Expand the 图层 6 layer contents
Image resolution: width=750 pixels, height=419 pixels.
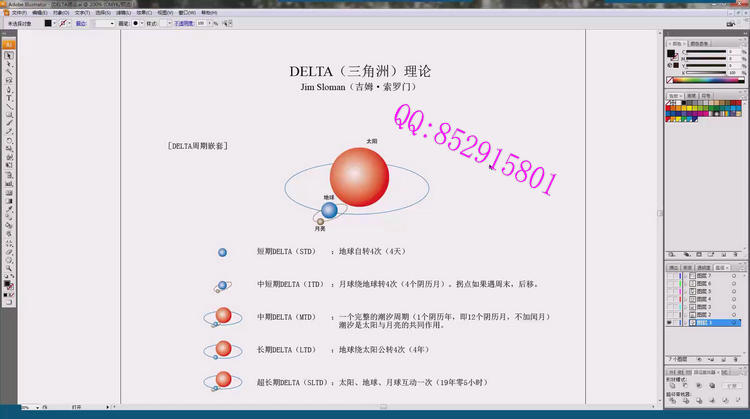[x=686, y=283]
